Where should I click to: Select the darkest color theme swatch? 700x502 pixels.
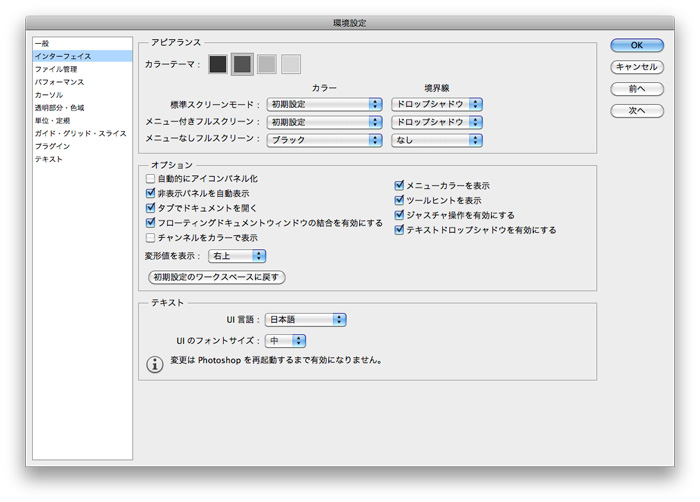coord(218,64)
